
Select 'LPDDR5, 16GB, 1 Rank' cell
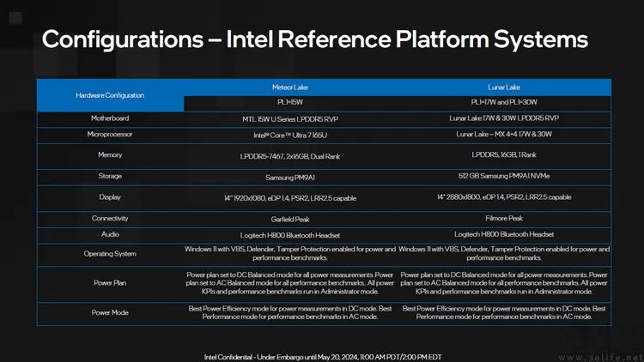[504, 154]
